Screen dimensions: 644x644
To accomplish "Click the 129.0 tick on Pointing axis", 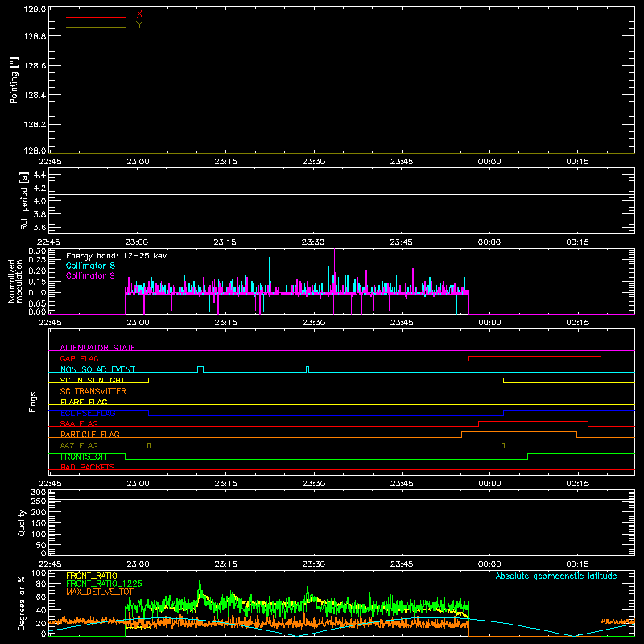I will tap(35, 10).
